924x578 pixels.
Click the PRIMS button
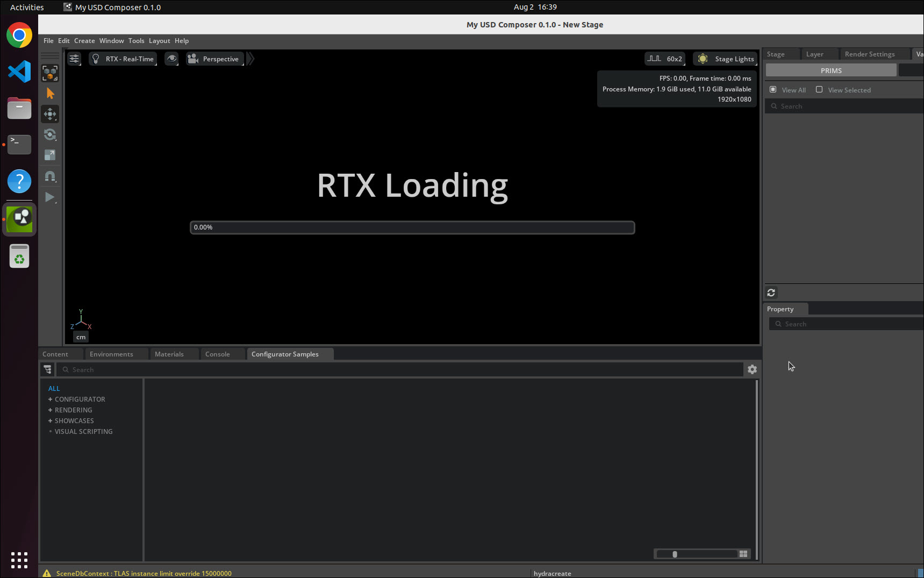pyautogui.click(x=831, y=70)
